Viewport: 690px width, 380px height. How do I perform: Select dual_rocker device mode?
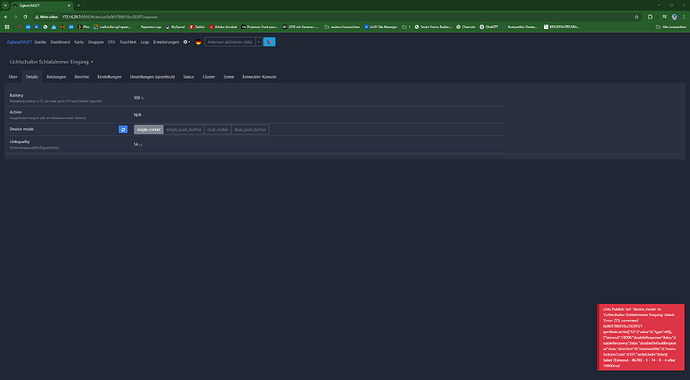click(218, 130)
